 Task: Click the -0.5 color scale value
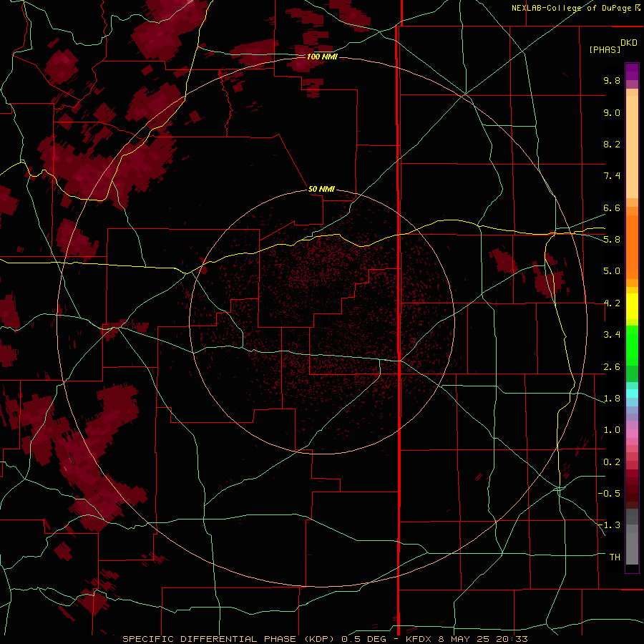(x=609, y=493)
